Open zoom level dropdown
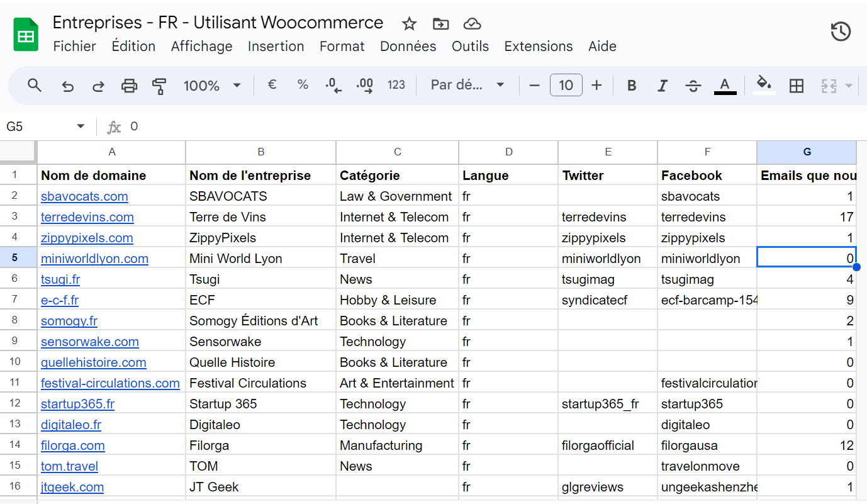This screenshot has width=867, height=504. (x=213, y=86)
